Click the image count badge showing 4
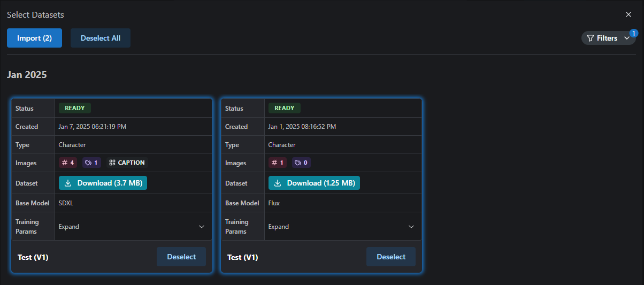Viewport: 644px width, 285px height. tap(68, 163)
